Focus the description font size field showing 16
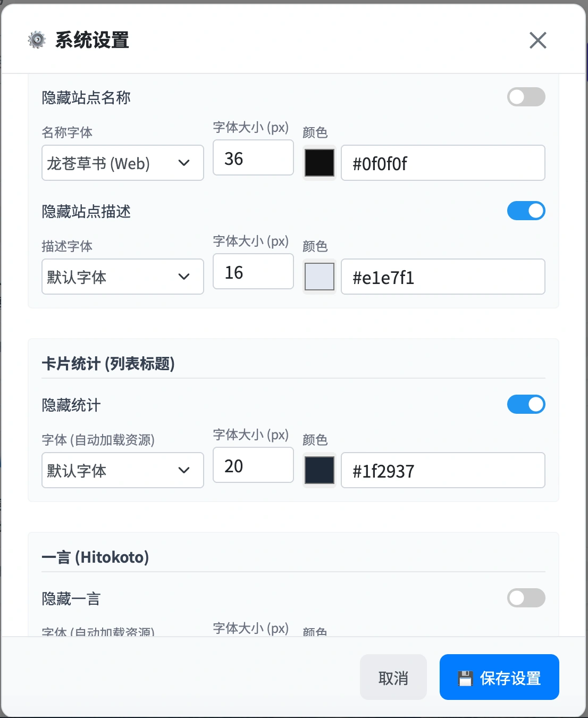588x718 pixels. point(253,272)
